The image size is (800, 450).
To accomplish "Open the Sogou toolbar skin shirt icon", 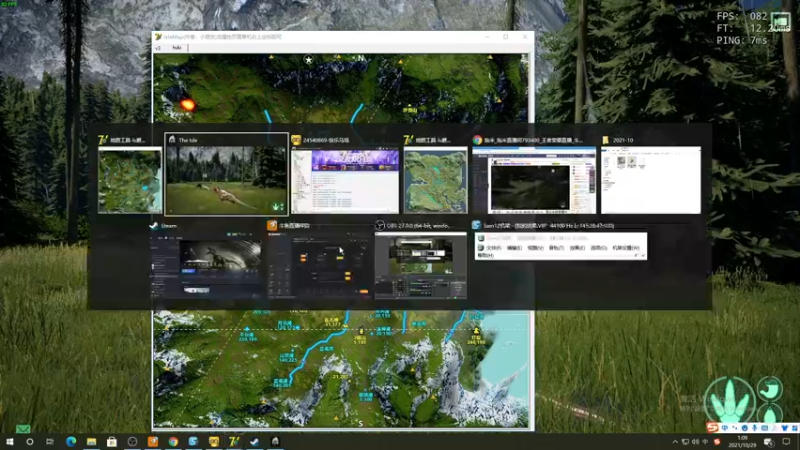I will 784,428.
